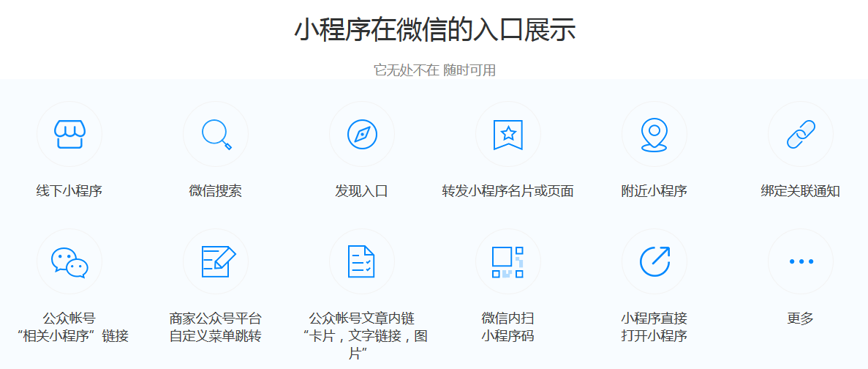
Task: Select the checklist document 文章内链 icon
Action: pyautogui.click(x=362, y=261)
